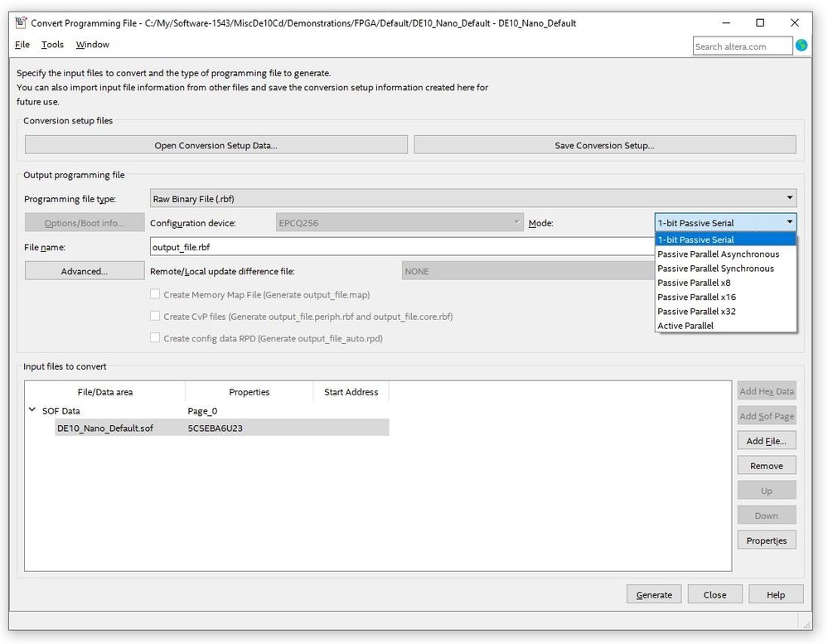Tick the Create Memory Map File checkbox
The height and width of the screenshot is (644, 828).
point(155,294)
